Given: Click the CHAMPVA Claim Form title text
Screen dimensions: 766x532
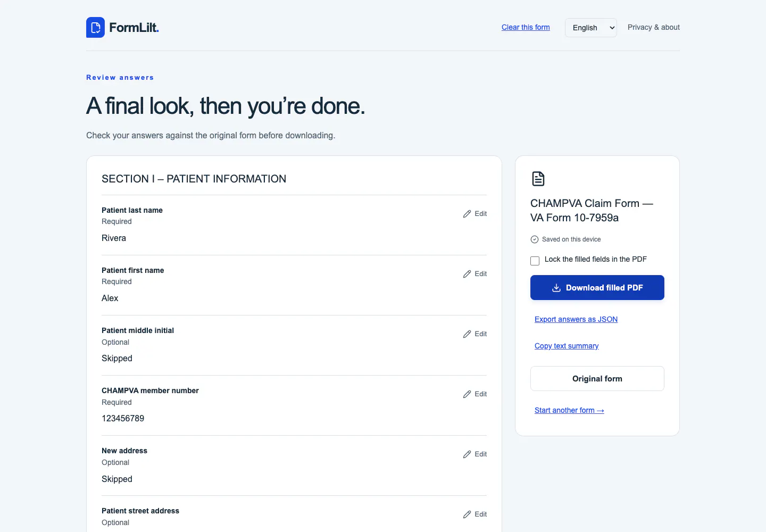Looking at the screenshot, I should pyautogui.click(x=592, y=211).
